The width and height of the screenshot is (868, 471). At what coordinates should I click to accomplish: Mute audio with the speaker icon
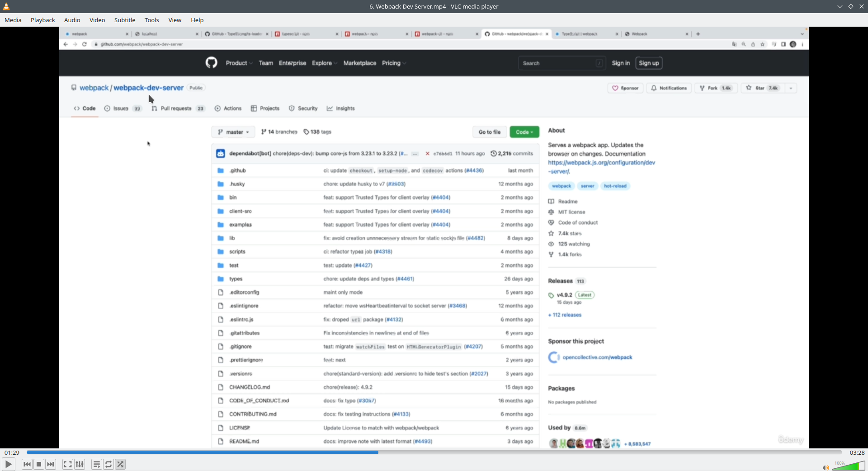point(825,467)
